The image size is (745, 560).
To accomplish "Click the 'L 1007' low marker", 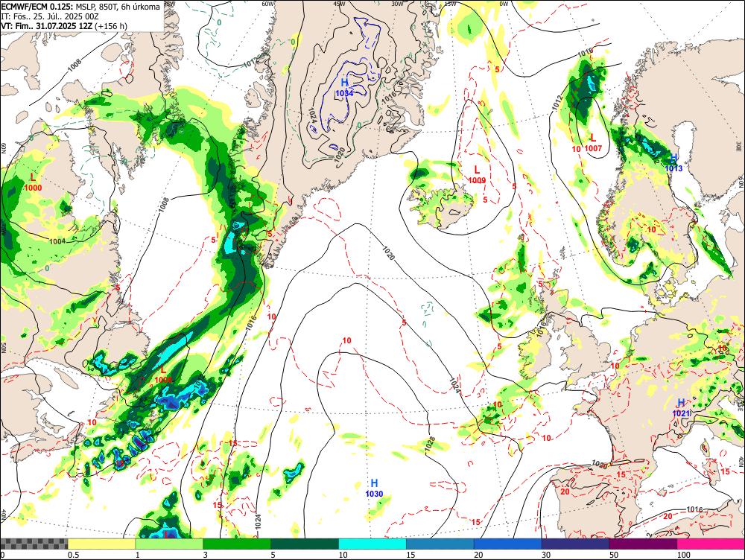I will coord(593,142).
